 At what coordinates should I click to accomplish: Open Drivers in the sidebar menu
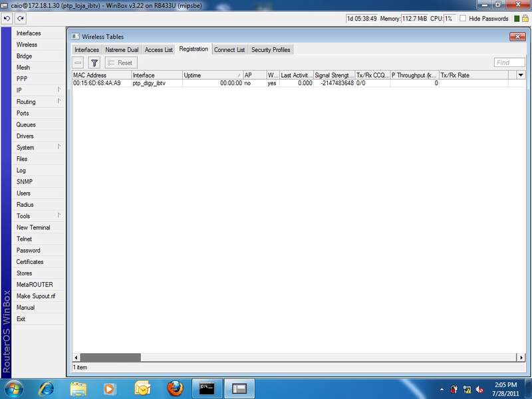pyautogui.click(x=25, y=136)
